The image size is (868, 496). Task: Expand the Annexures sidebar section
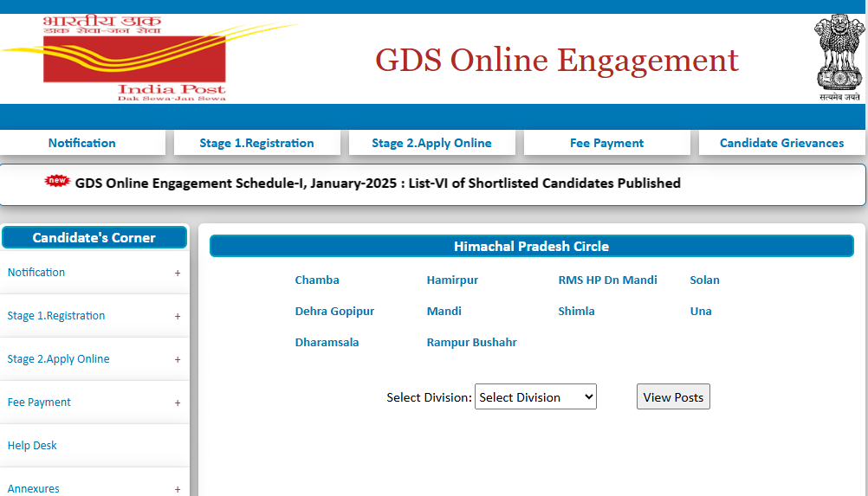tap(178, 489)
